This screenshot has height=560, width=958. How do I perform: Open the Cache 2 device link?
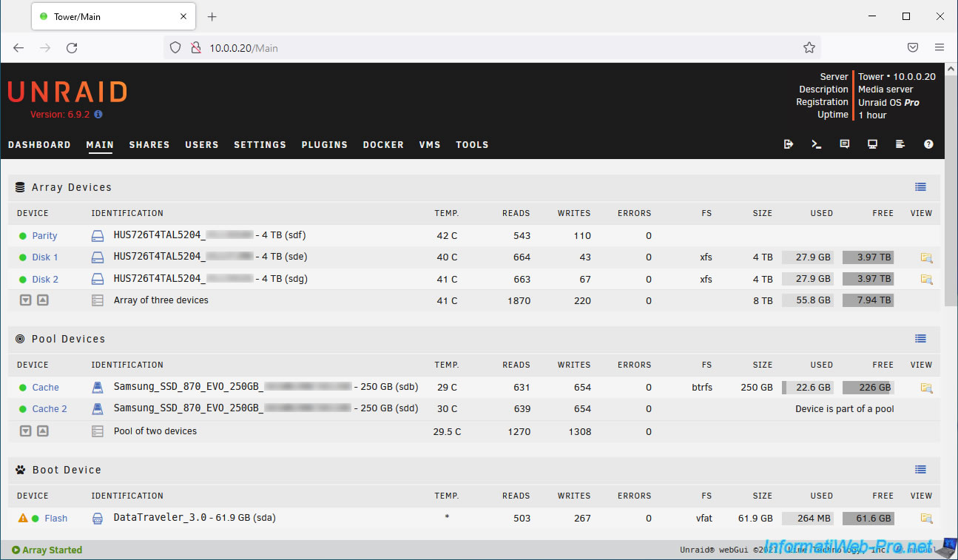(50, 409)
